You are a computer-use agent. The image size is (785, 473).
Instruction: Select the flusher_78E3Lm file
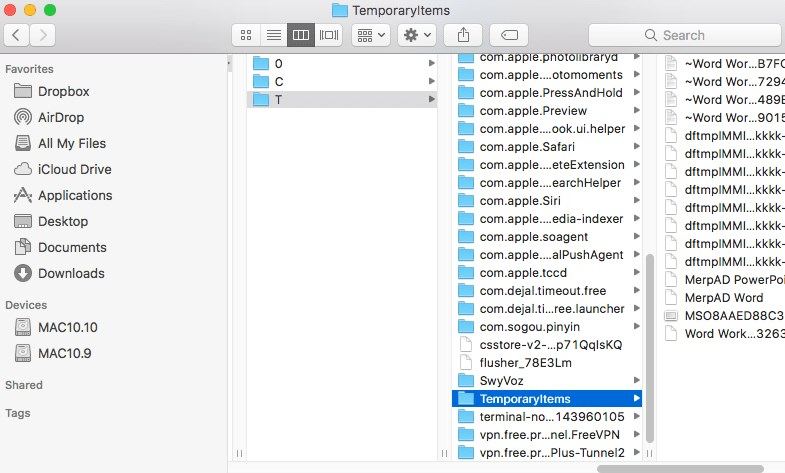[547, 363]
